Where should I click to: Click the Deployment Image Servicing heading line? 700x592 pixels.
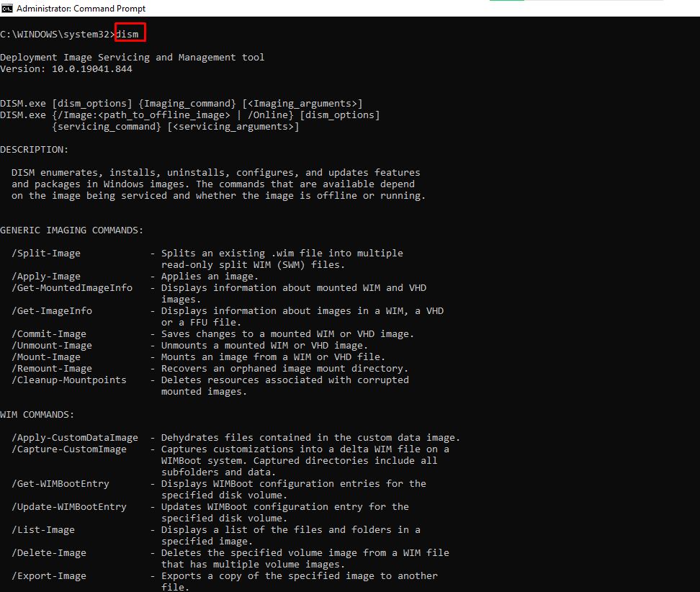[132, 58]
